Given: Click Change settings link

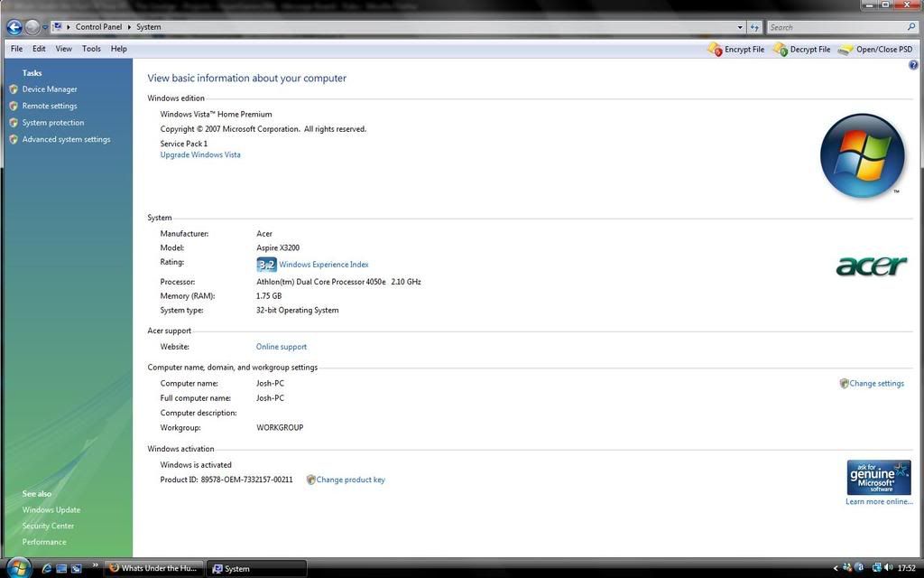Looking at the screenshot, I should (876, 383).
